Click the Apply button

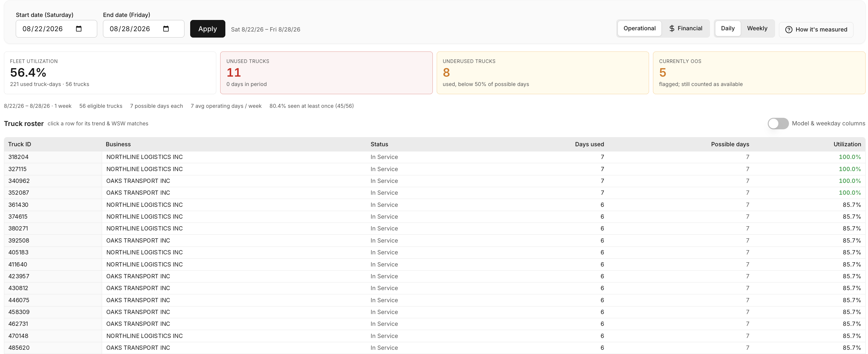click(207, 29)
